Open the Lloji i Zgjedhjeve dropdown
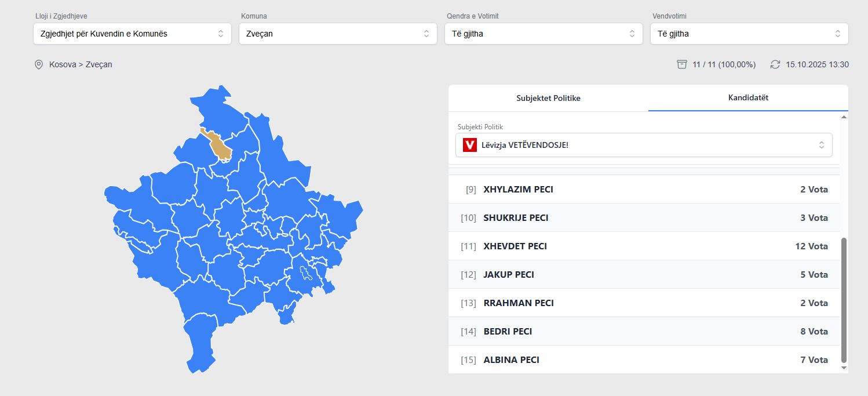 132,34
